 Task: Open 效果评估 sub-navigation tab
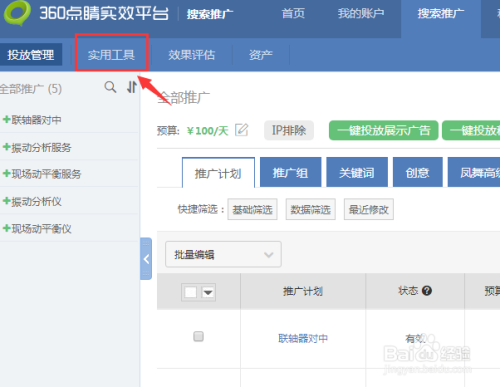[192, 55]
